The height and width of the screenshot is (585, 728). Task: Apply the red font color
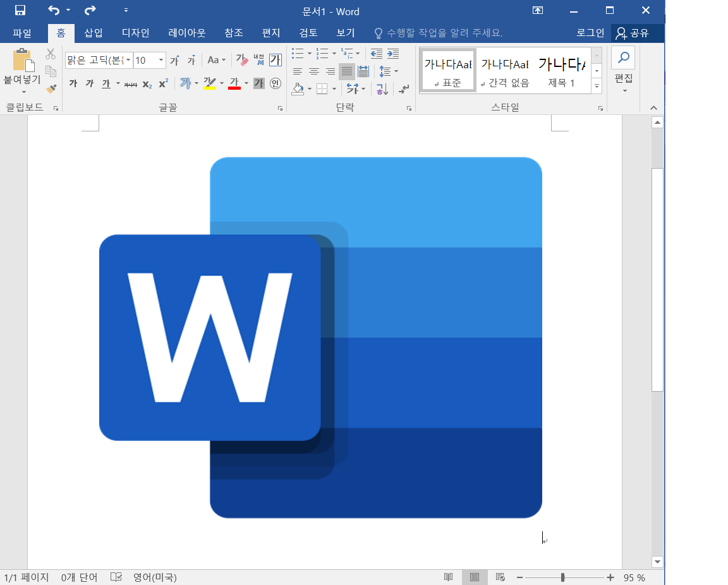[234, 83]
